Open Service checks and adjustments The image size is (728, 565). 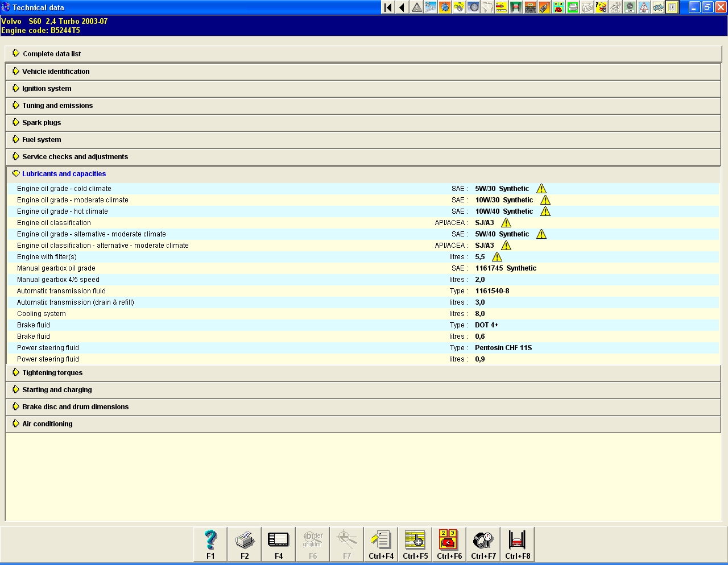363,157
